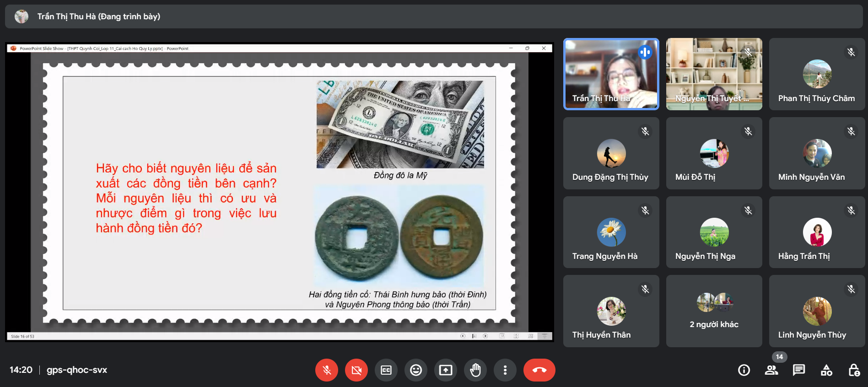Click Dung Đặng Thị Thùy avatar
The image size is (868, 387).
(x=611, y=153)
